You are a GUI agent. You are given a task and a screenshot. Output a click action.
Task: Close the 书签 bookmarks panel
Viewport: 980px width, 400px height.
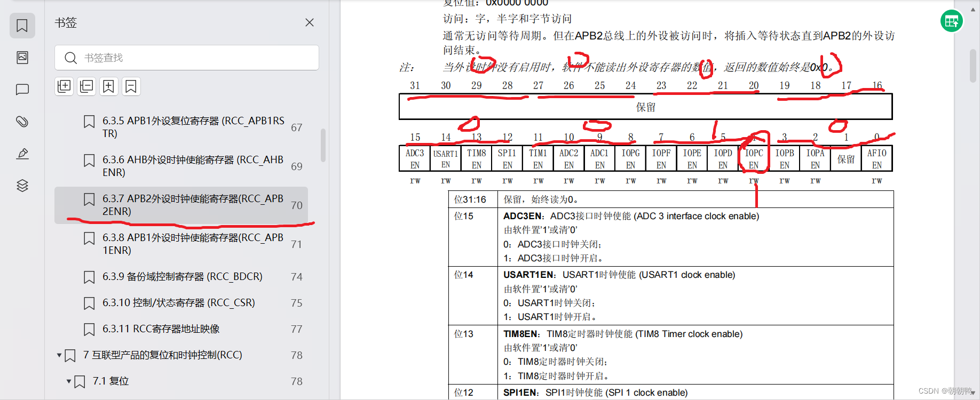coord(310,22)
